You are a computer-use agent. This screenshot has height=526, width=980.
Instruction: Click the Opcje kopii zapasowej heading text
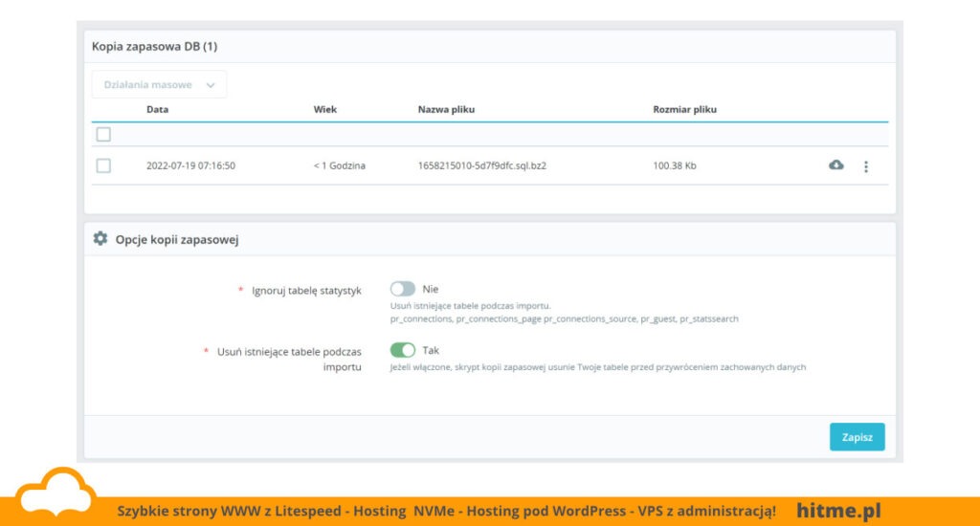(177, 239)
